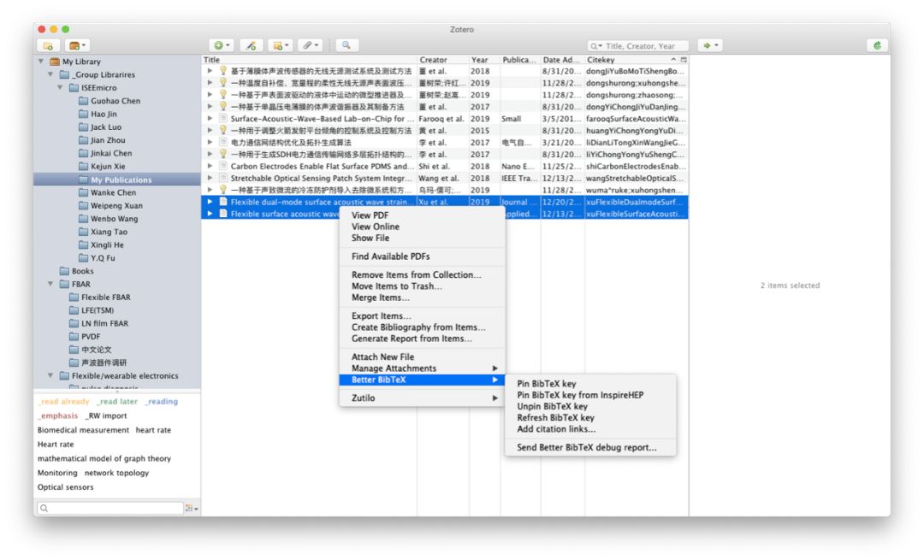Collapse the ISEEmicro collection
Image resolution: width=924 pixels, height=560 pixels.
coord(60,88)
